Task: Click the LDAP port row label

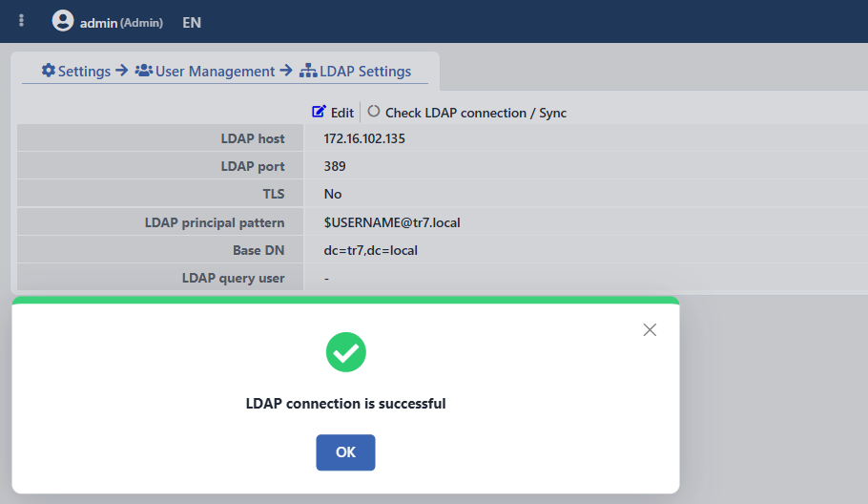Action: (x=253, y=166)
